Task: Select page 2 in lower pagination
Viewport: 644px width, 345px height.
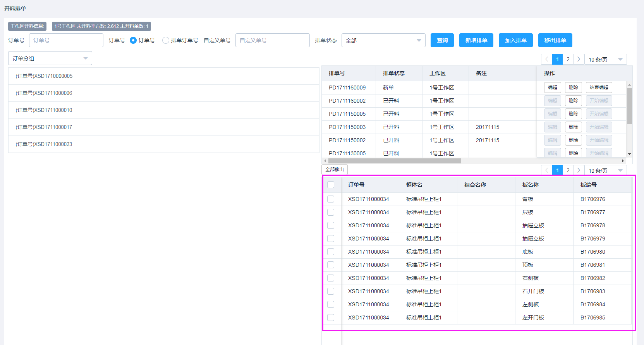Action: point(568,170)
